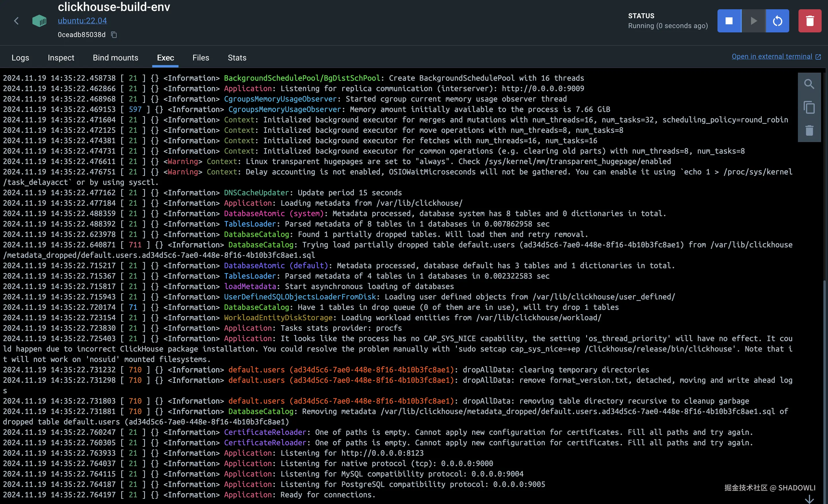Open the ubuntu:22.04 image link
The image size is (828, 504).
pos(82,21)
